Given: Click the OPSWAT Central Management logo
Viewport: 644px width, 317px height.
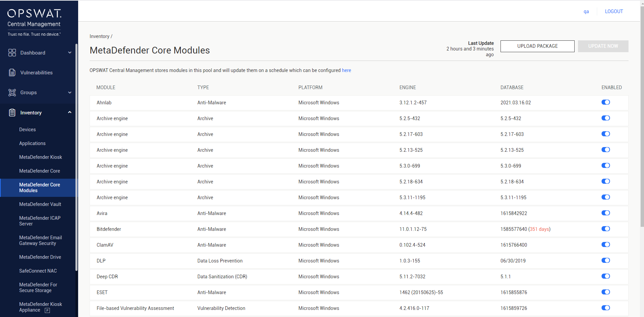Looking at the screenshot, I should click(34, 22).
